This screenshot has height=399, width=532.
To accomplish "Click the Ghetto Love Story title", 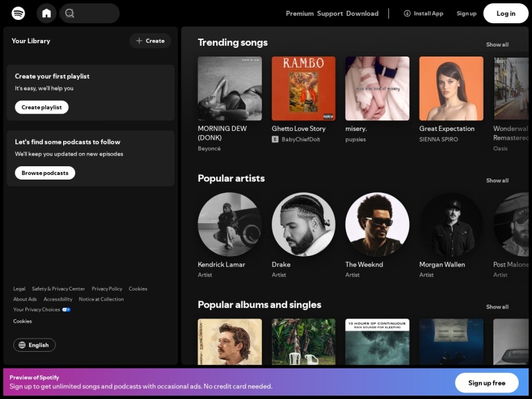I will tap(299, 128).
